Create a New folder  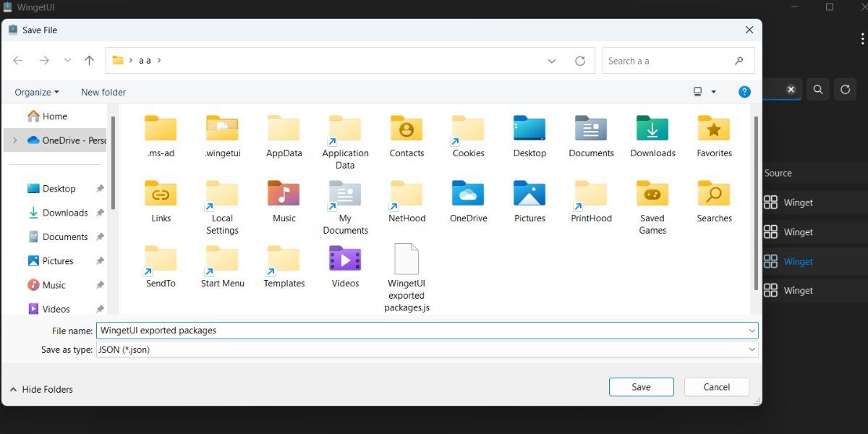click(x=103, y=92)
